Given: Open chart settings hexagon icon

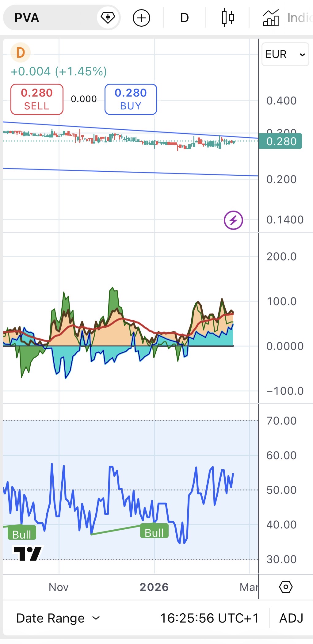Looking at the screenshot, I should coord(286,587).
